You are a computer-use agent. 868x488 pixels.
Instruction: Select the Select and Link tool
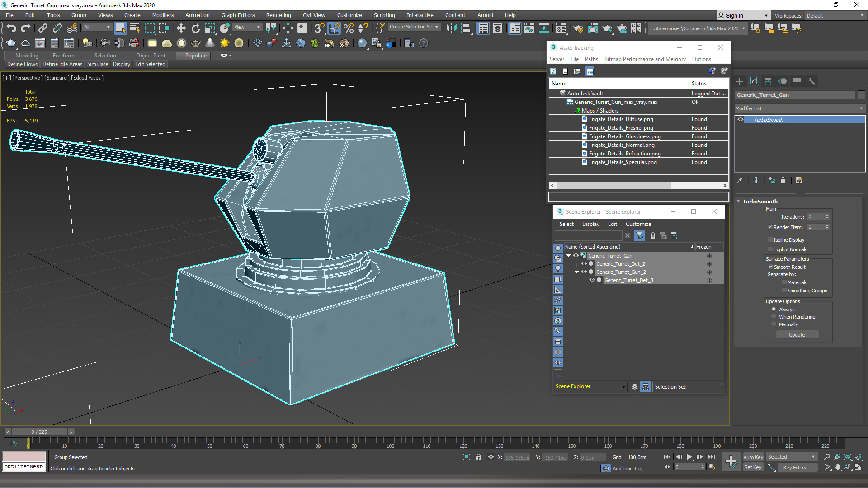click(x=42, y=28)
